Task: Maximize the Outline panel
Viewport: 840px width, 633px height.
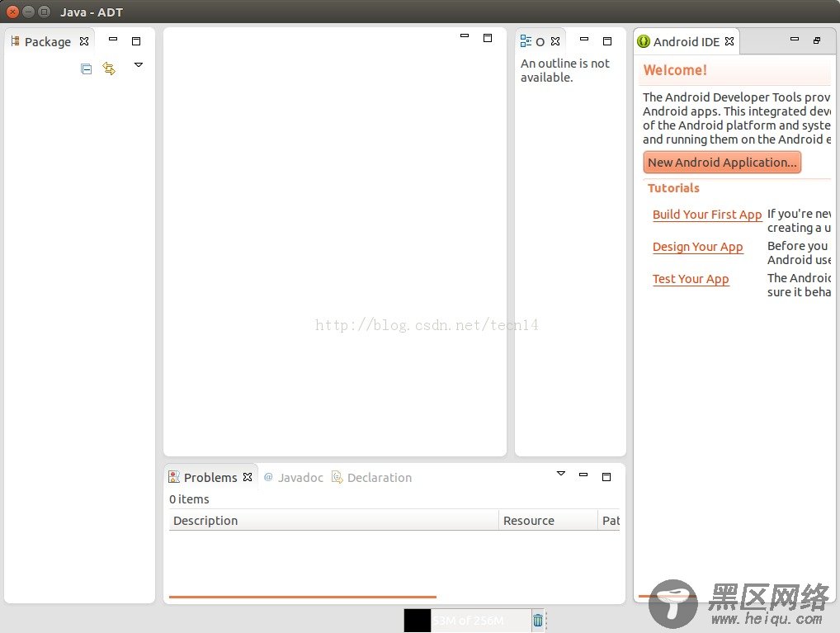Action: point(607,40)
